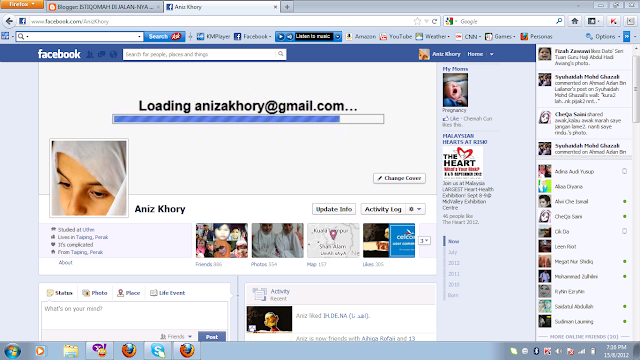This screenshot has height=360, width=640.
Task: Click the browser URL address bar
Action: click(x=220, y=21)
